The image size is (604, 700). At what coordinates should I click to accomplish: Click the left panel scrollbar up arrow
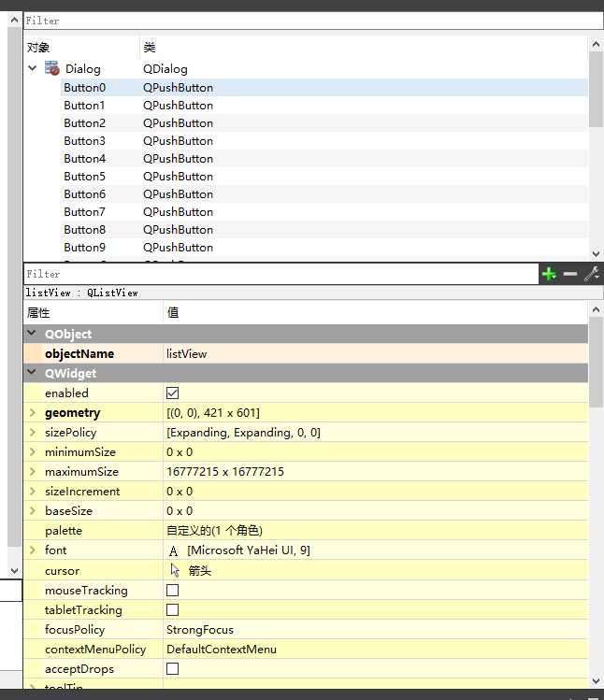pos(14,20)
